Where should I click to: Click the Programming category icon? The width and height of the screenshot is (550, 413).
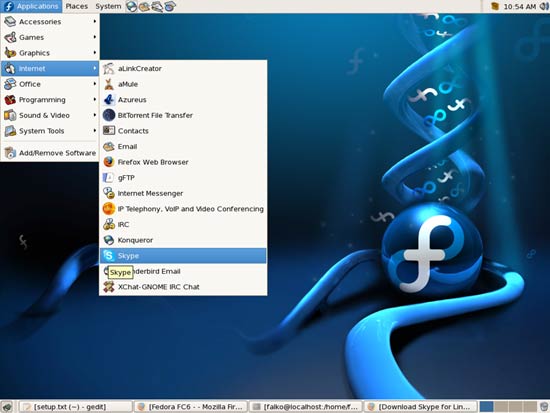(x=10, y=100)
